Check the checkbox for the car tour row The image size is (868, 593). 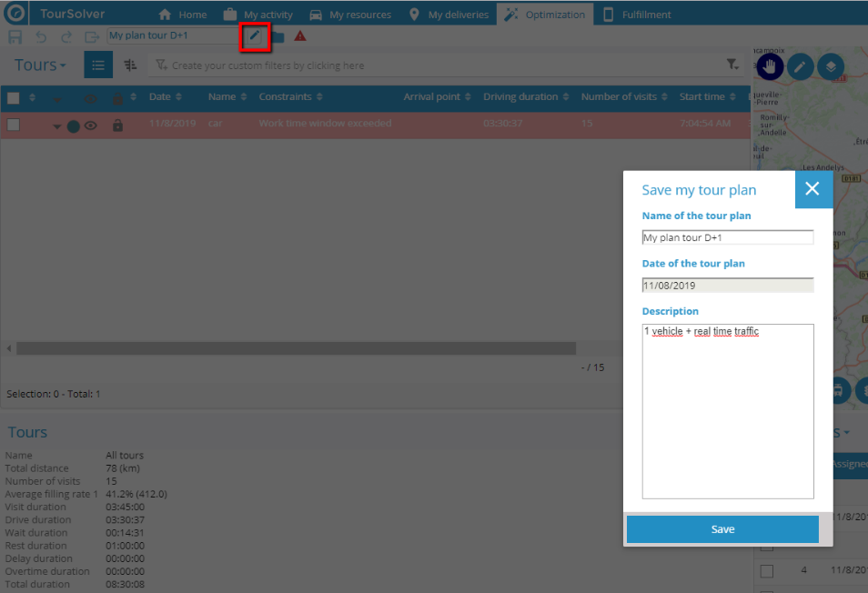tap(14, 125)
